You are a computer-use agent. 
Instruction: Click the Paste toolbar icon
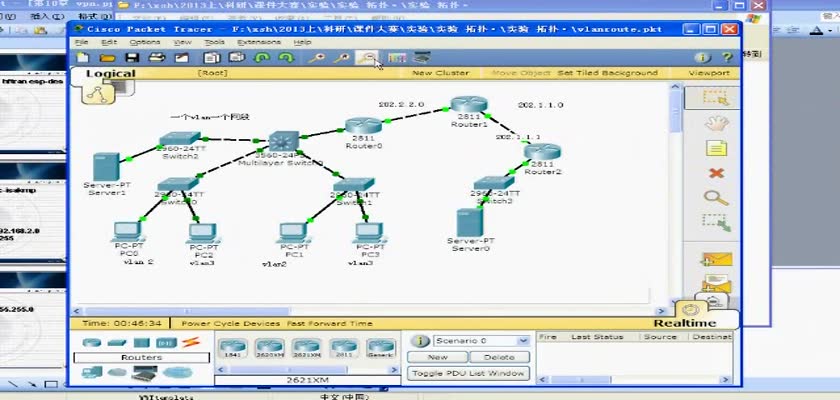point(237,57)
